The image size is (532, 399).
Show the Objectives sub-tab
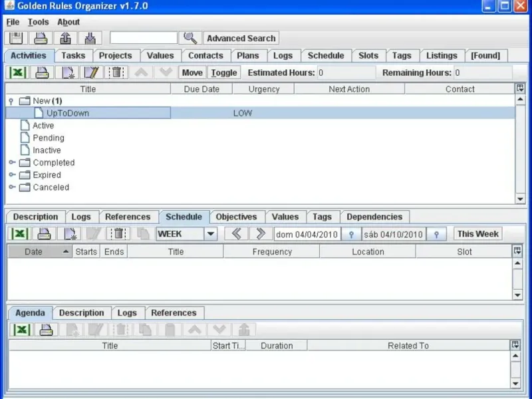pos(236,217)
